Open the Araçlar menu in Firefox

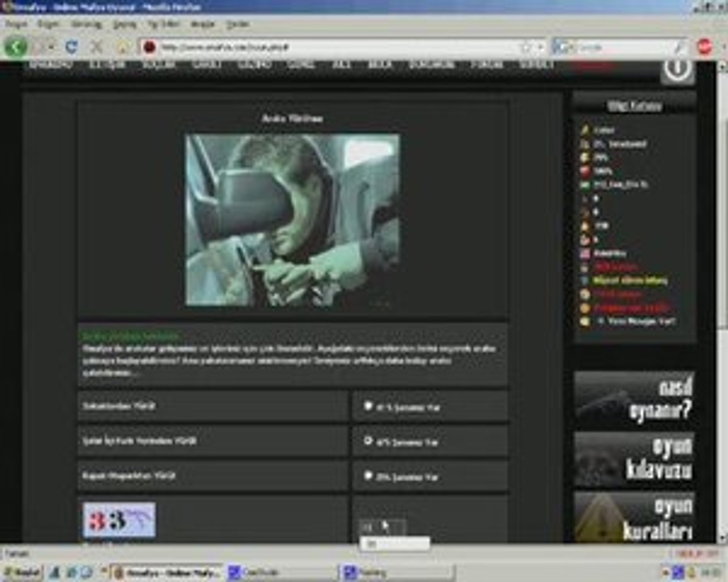(203, 24)
